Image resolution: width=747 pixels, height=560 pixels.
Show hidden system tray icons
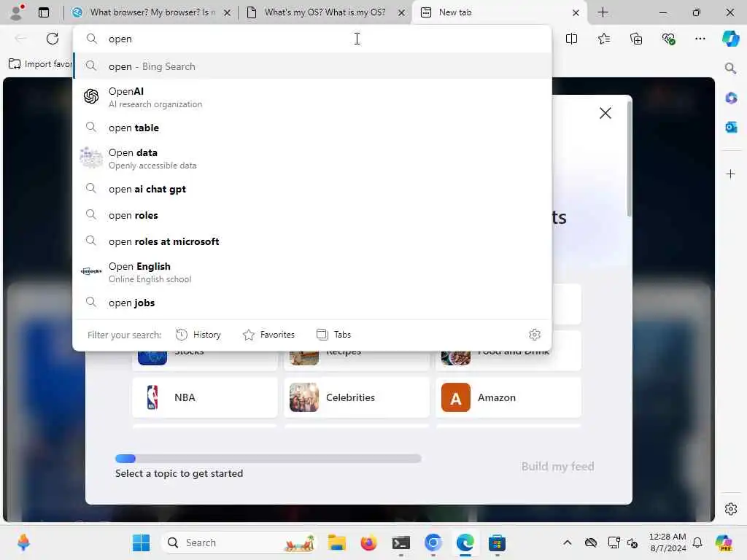tap(567, 542)
